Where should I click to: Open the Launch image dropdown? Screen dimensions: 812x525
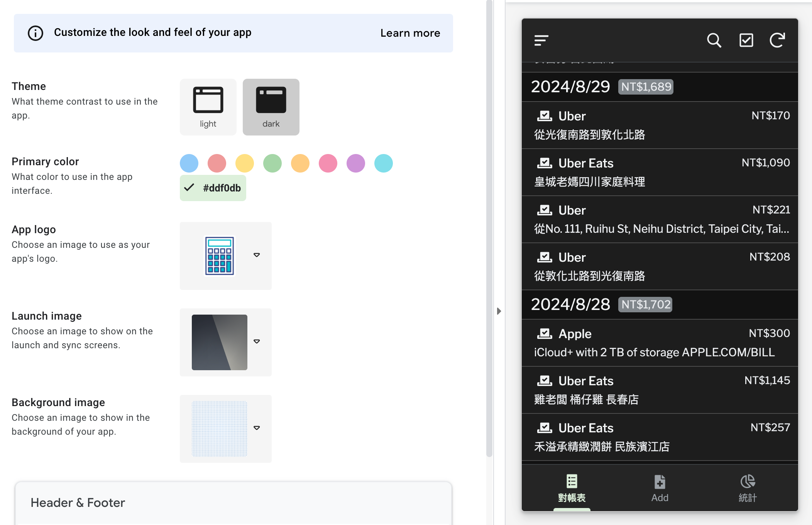(x=257, y=342)
